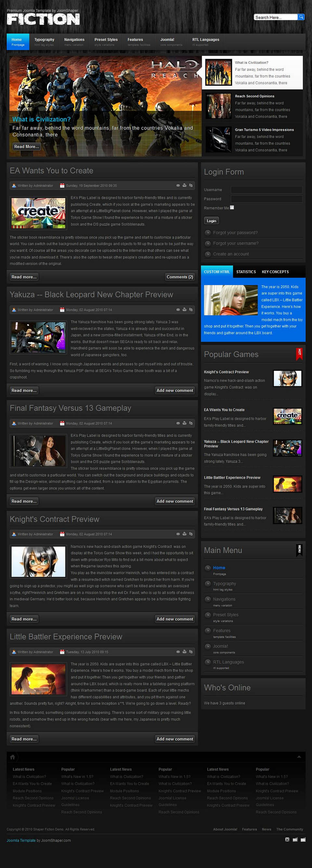Open Comments (2) on EA article
The image size is (312, 868).
[180, 277]
